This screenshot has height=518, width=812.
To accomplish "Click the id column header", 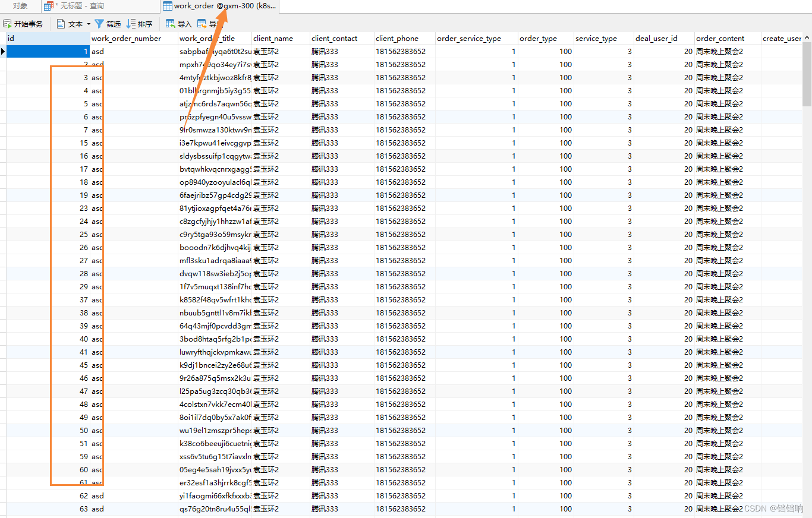I will (48, 38).
